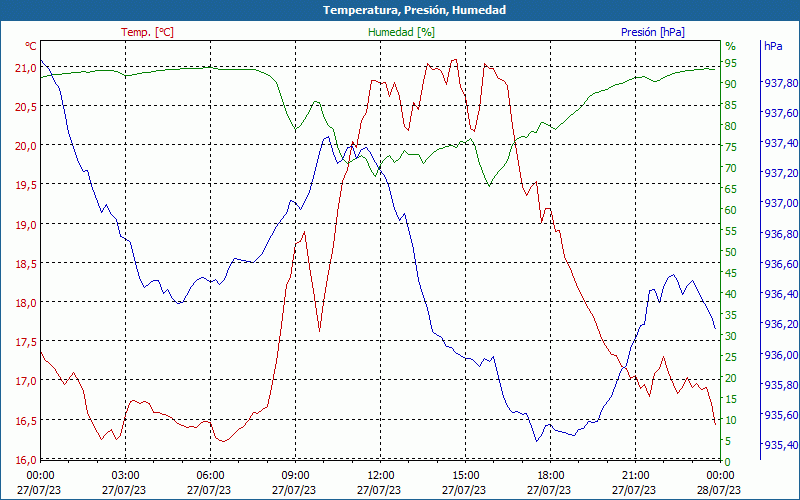Click the 17,5 temperature axis value
The width and height of the screenshot is (800, 500).
coord(25,342)
